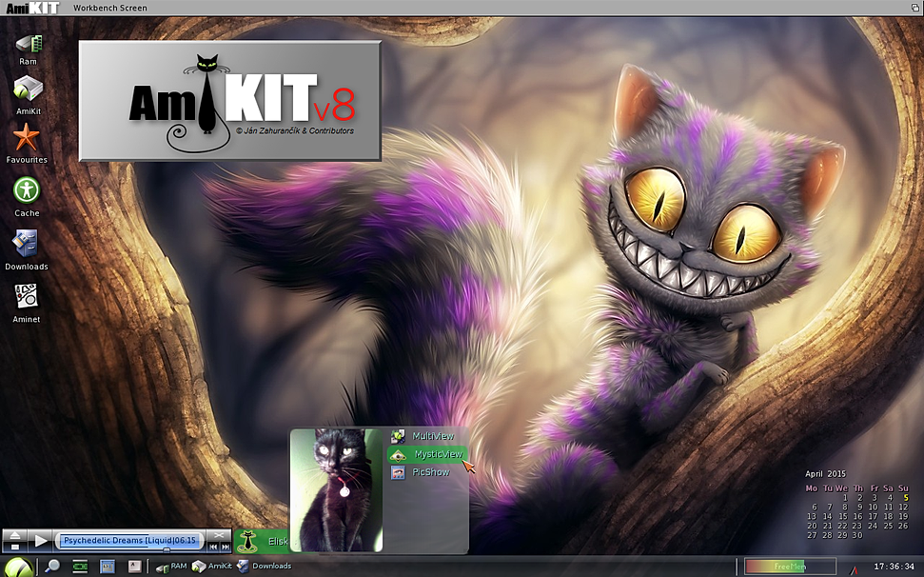924x577 pixels.
Task: Click the Elisk label in the green dock item
Action: click(279, 542)
